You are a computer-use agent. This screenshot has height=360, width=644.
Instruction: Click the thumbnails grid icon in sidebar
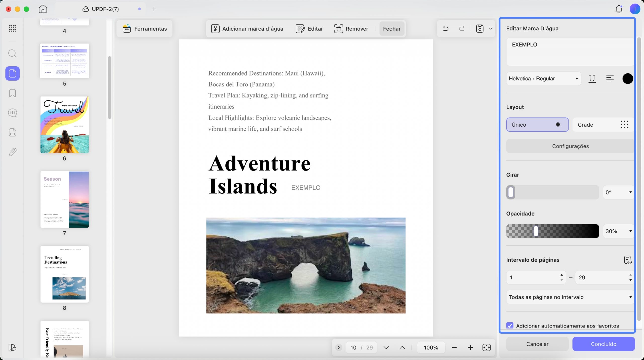click(x=12, y=28)
